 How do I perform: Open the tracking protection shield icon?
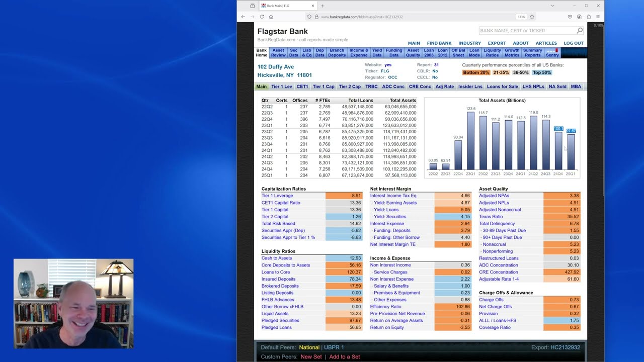click(309, 17)
